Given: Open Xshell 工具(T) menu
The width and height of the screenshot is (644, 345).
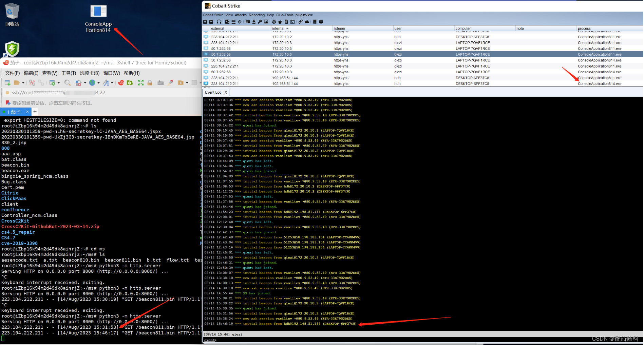Looking at the screenshot, I should point(69,73).
